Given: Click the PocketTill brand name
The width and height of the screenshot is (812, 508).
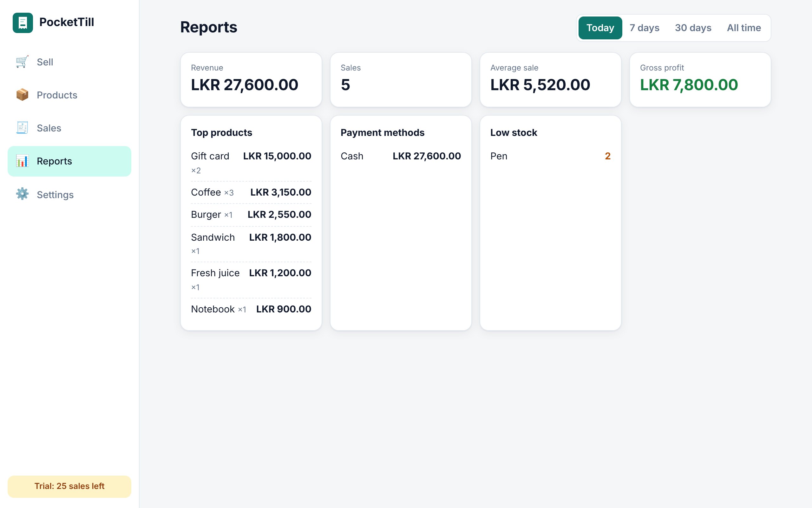Looking at the screenshot, I should pos(67,22).
